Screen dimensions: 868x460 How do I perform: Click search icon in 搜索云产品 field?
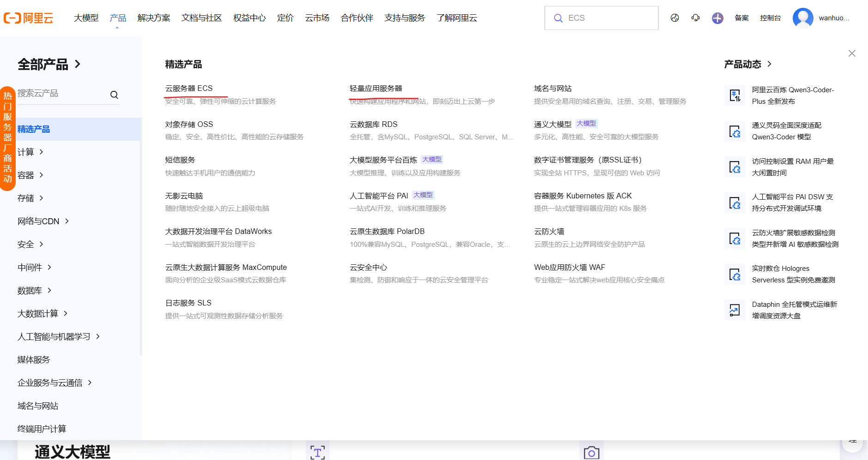pos(114,95)
